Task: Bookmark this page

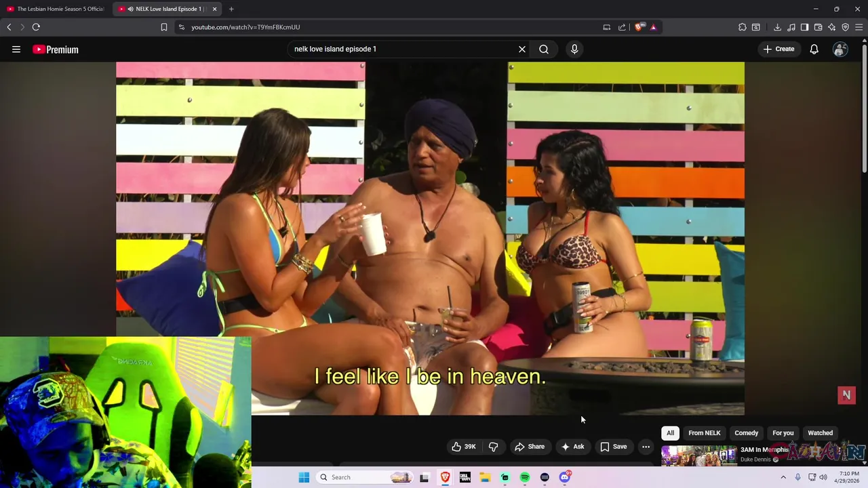Action: (163, 27)
